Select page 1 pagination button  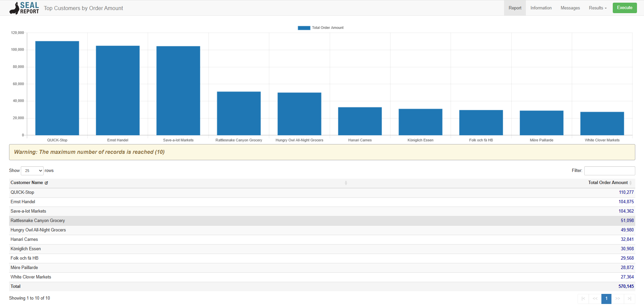click(606, 299)
